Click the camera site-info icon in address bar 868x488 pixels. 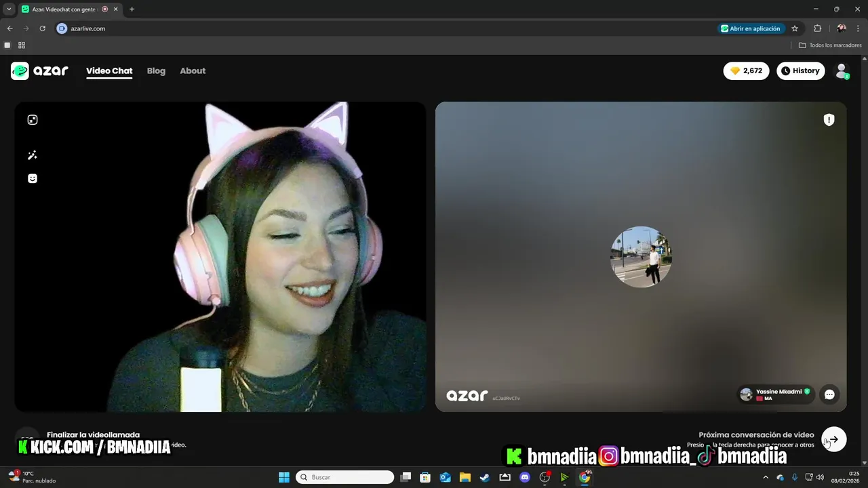62,28
